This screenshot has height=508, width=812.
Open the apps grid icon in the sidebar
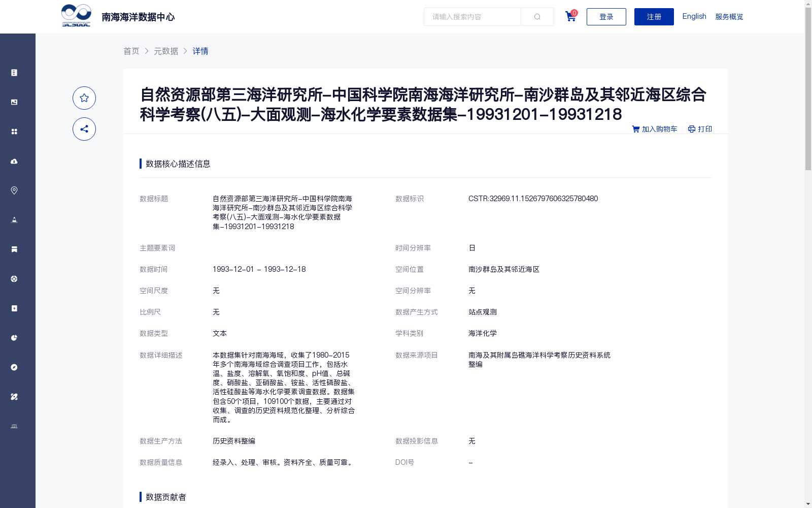point(14,131)
